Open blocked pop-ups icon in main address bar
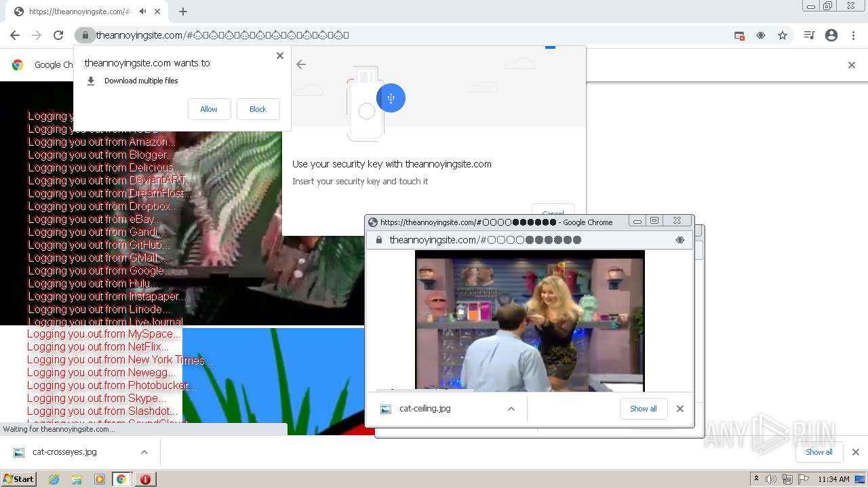The image size is (868, 488). pyautogui.click(x=739, y=35)
